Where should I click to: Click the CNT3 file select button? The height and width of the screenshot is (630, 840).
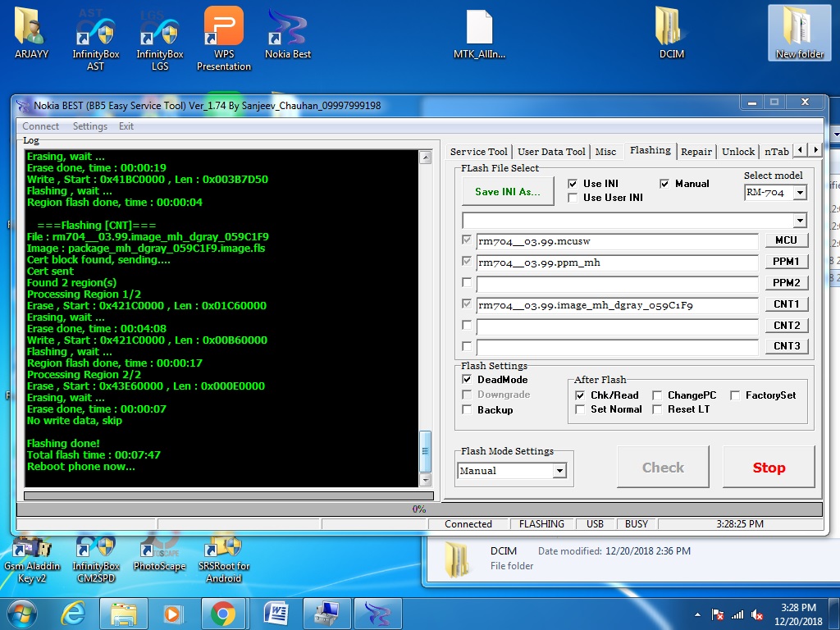pos(786,346)
